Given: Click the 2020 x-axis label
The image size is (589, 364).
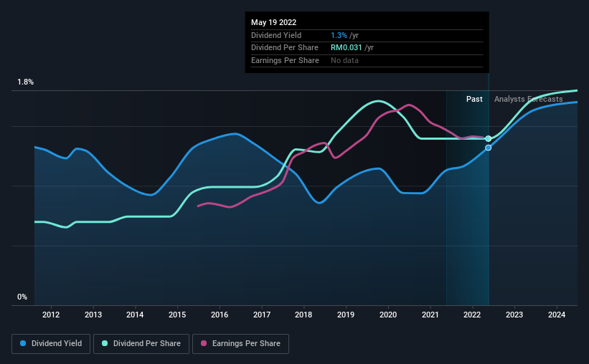Looking at the screenshot, I should [388, 315].
